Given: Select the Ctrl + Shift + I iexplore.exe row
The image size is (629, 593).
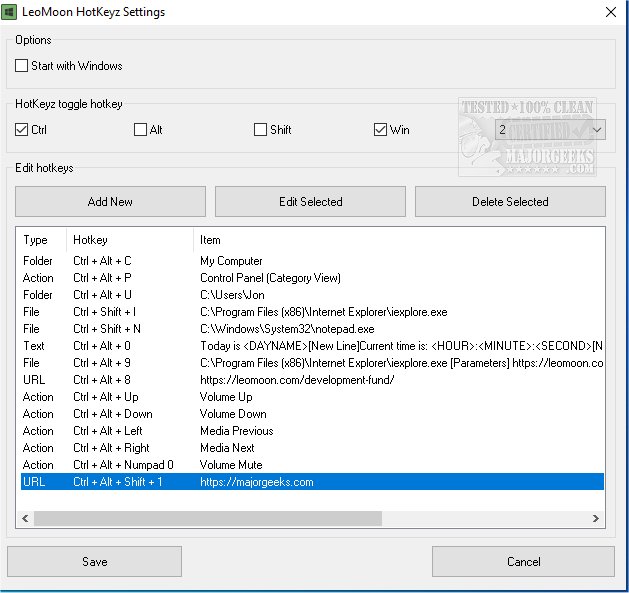Looking at the screenshot, I should click(x=312, y=312).
